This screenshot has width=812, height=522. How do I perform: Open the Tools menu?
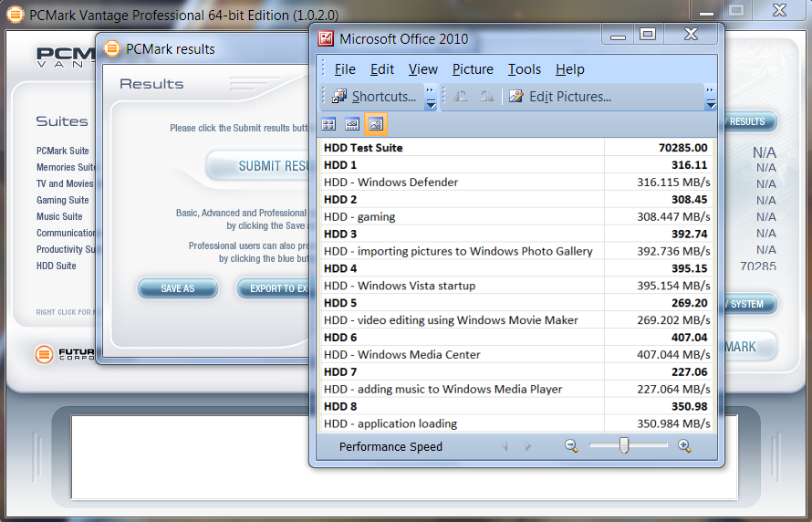[x=524, y=69]
